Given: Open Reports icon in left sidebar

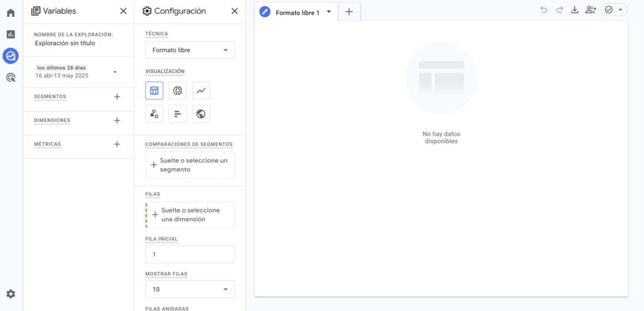Looking at the screenshot, I should tap(11, 35).
